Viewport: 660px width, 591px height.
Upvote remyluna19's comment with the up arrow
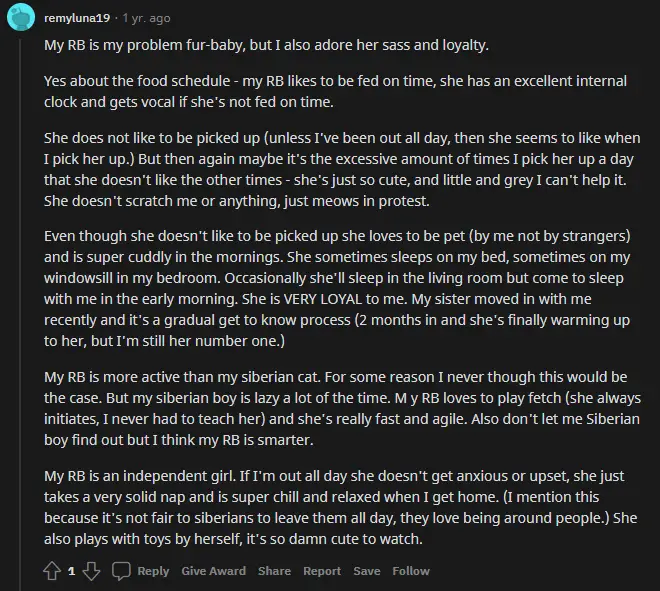[52, 571]
